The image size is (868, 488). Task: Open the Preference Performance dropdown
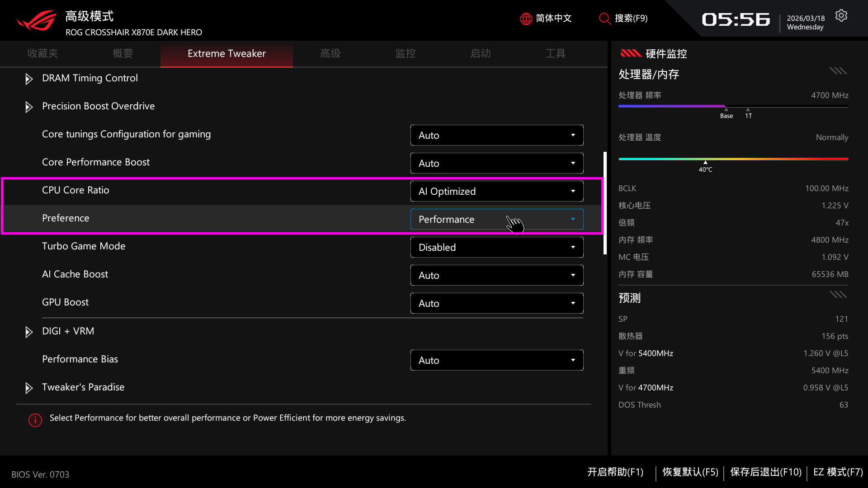pyautogui.click(x=496, y=219)
